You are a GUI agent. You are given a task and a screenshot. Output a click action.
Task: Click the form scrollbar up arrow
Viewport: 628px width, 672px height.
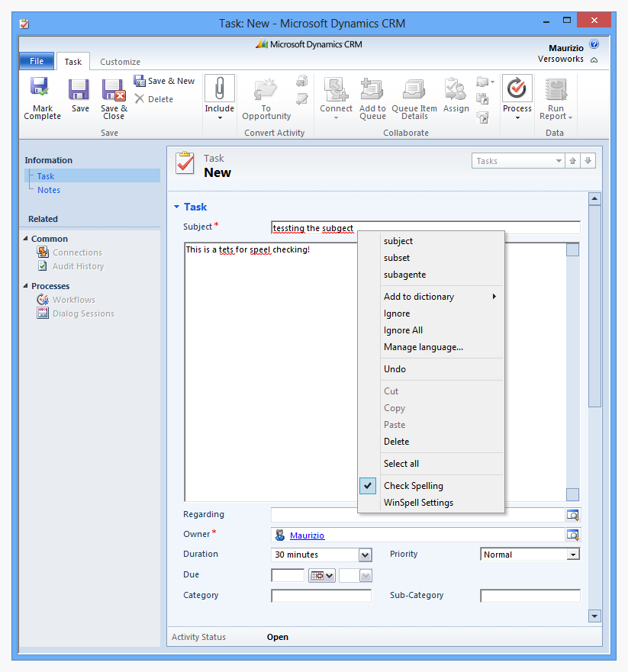[594, 198]
